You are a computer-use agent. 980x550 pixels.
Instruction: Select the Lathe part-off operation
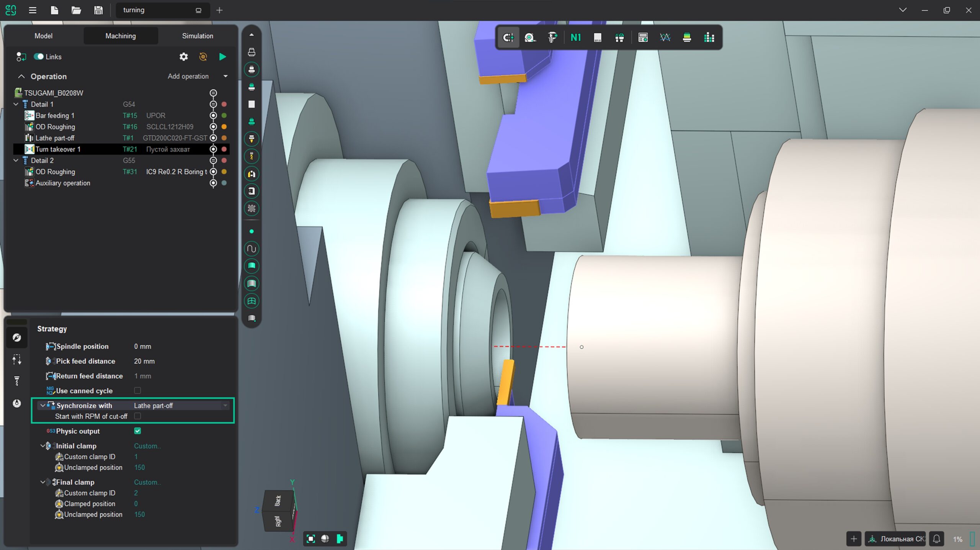coord(55,138)
